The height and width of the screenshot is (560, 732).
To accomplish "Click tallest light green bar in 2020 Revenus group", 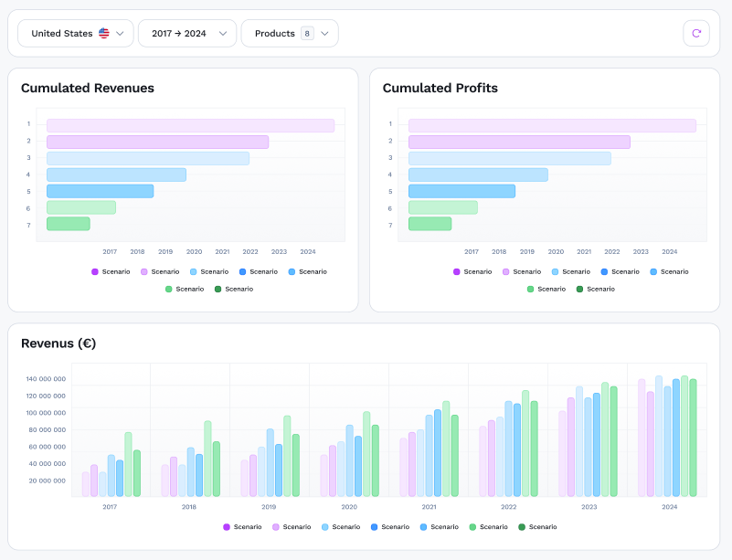I will (366, 454).
